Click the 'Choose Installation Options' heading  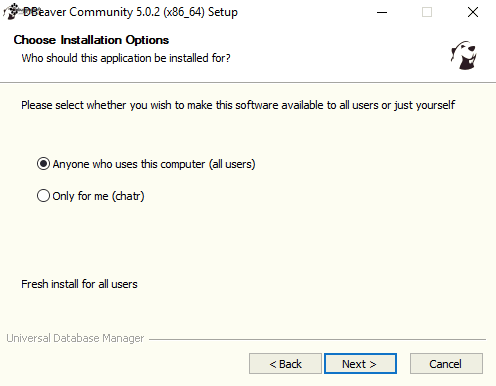[91, 40]
